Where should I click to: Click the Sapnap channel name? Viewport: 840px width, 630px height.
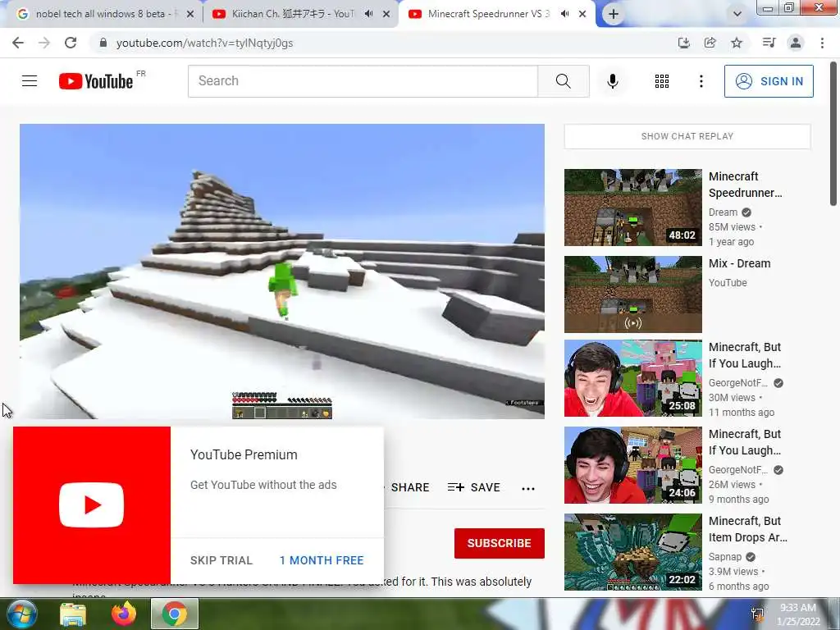(725, 557)
